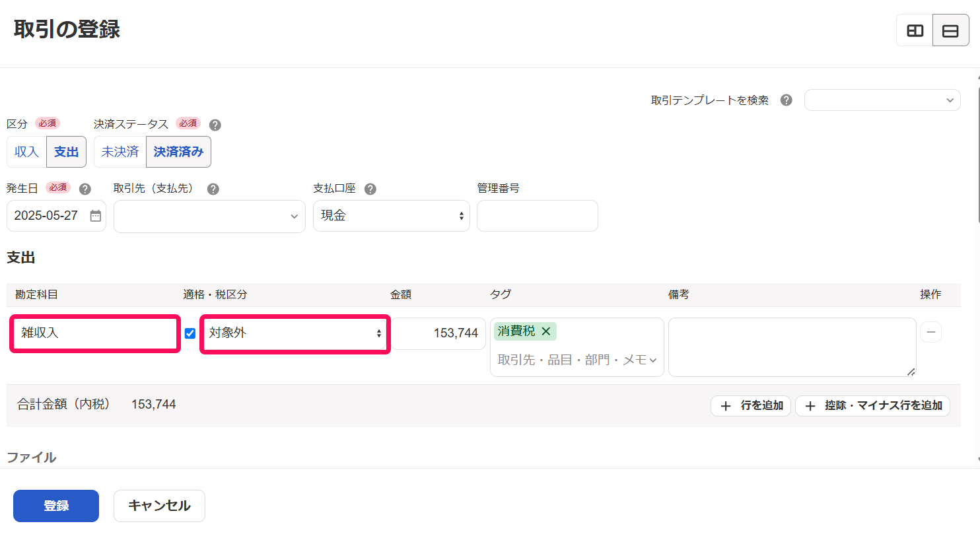Click the 勘定科目 field showing 雑収入

[x=94, y=333]
